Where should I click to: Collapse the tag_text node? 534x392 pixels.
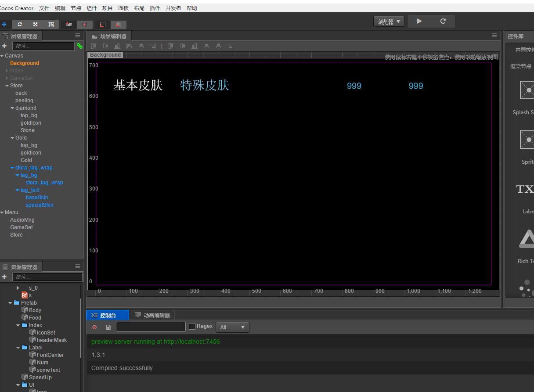tap(18, 190)
